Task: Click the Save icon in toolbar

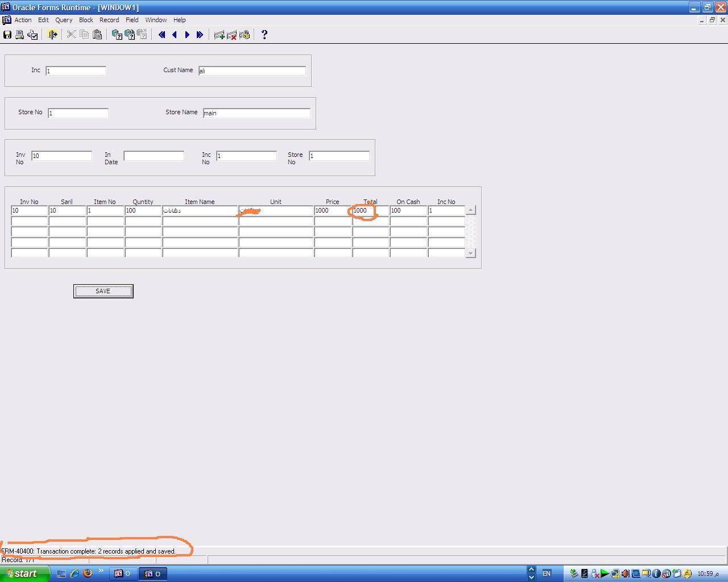Action: (x=7, y=35)
